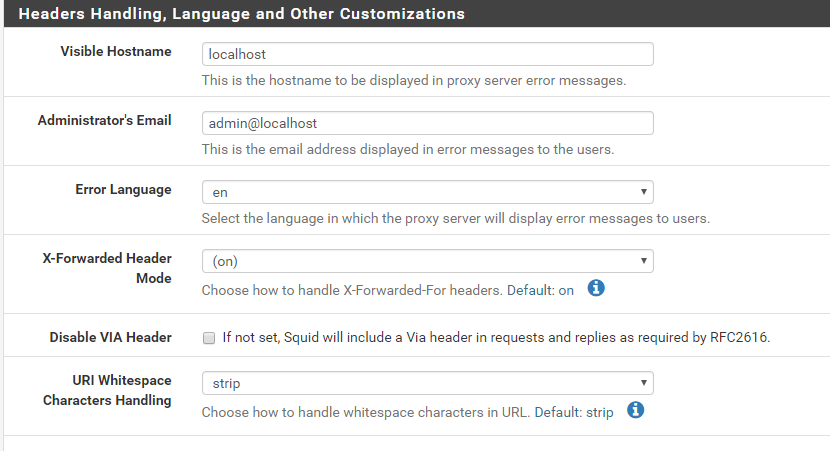Click the help text about selecting error language
Image resolution: width=830 pixels, height=451 pixels.
455,218
